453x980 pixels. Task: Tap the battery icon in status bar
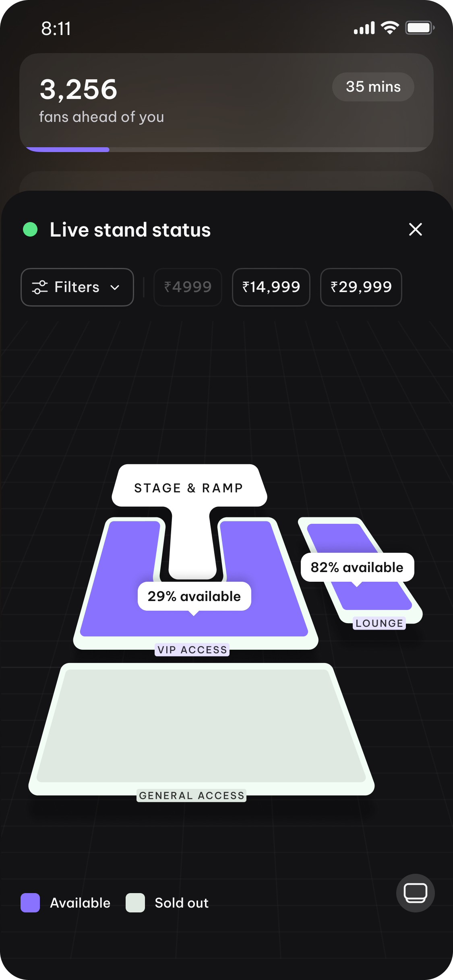point(419,28)
